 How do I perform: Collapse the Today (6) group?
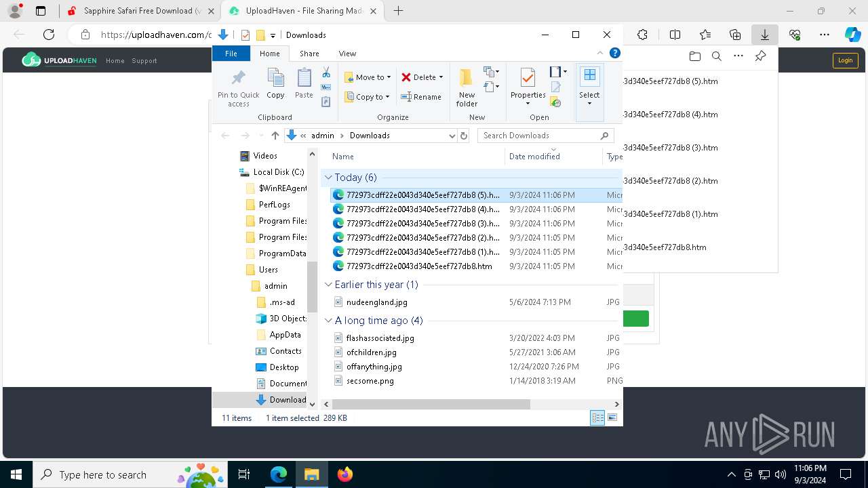[x=328, y=178]
